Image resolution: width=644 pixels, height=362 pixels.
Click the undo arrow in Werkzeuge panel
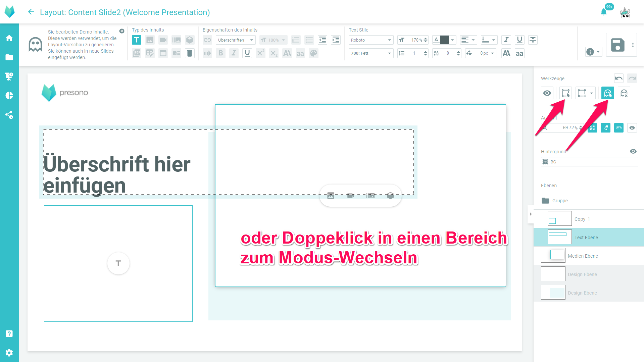pos(618,78)
